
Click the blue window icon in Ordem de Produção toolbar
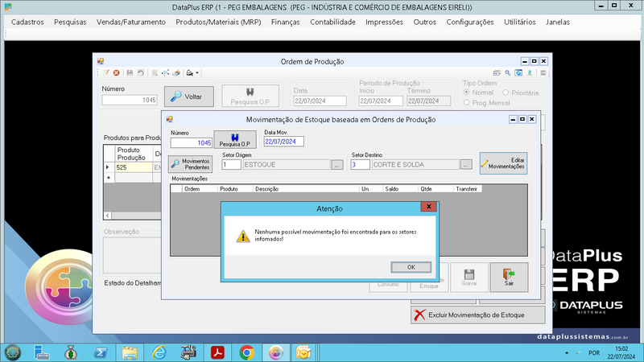(518, 72)
